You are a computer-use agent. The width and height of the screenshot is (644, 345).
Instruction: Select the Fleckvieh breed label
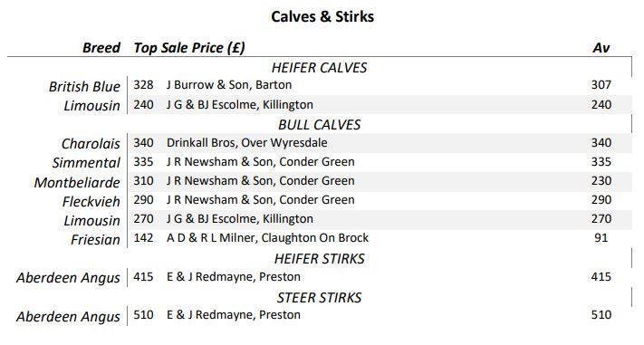(x=91, y=201)
